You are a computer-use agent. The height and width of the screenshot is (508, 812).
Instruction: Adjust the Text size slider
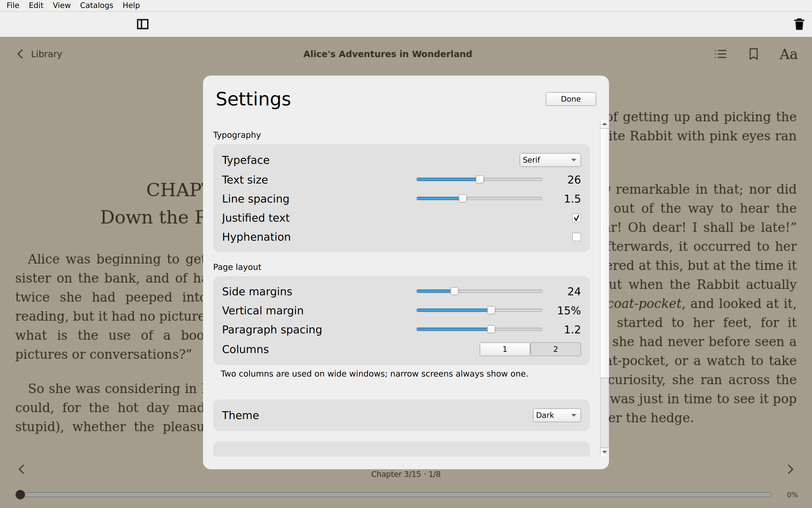coord(480,179)
